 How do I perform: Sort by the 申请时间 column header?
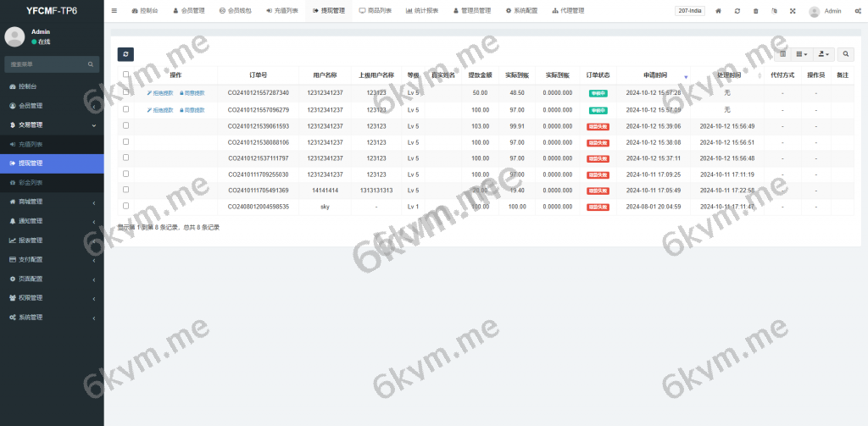click(648, 75)
